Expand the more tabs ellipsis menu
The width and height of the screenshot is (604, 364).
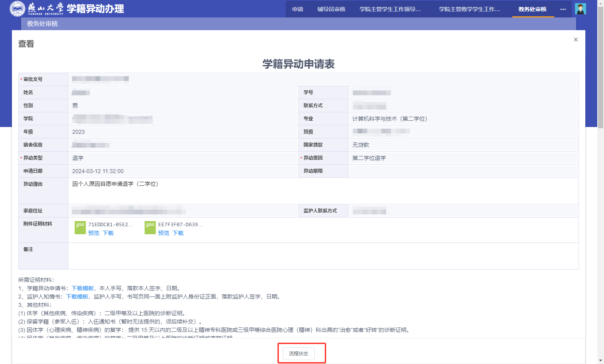point(563,9)
